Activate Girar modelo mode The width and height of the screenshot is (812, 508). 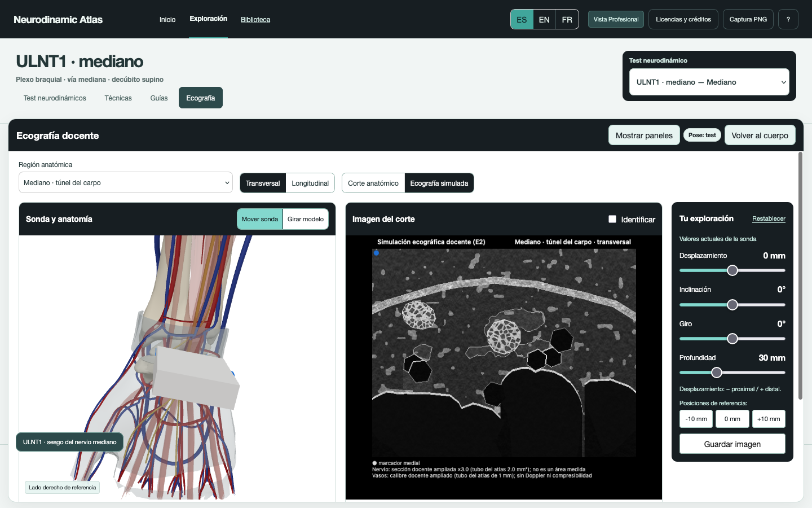pyautogui.click(x=306, y=219)
